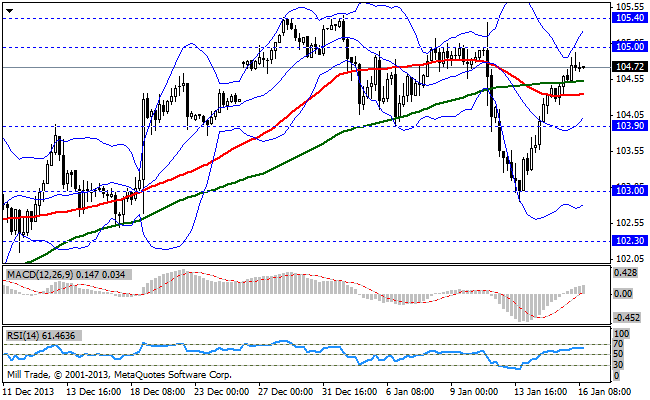This screenshot has width=650, height=400.
Task: Click the 102.55 price scale value
Action: [630, 223]
